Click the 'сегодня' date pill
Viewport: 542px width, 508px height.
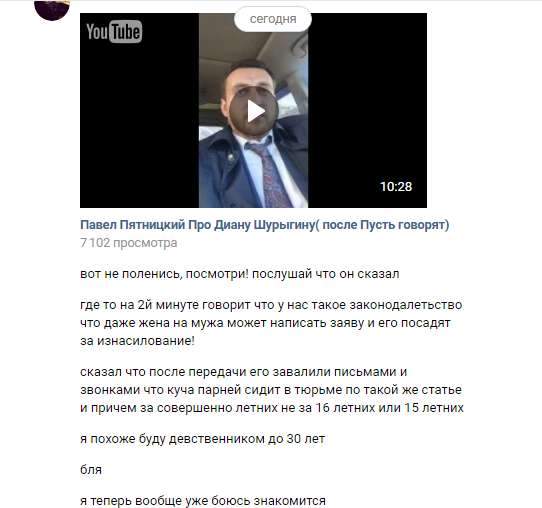pos(273,19)
